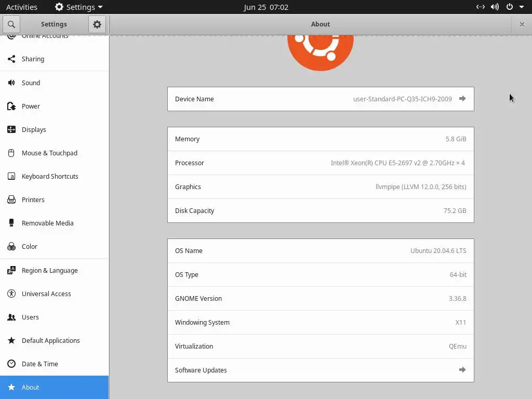
Task: Click the Settings title in sidebar header
Action: click(54, 24)
